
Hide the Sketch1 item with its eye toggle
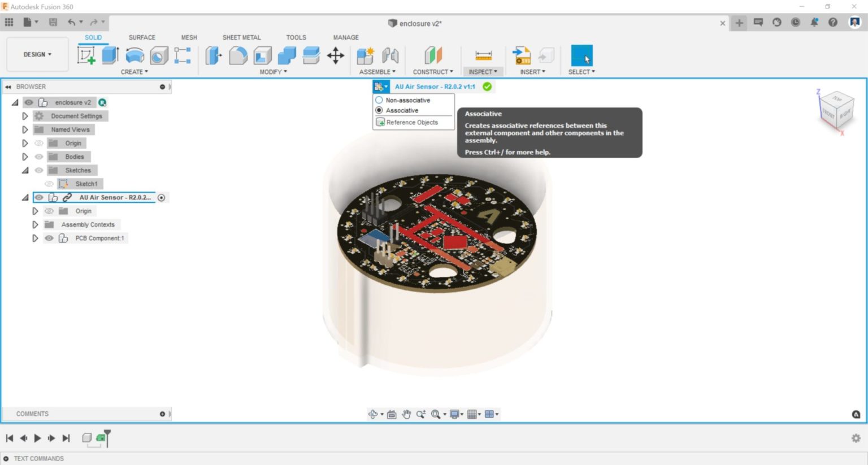pos(49,183)
